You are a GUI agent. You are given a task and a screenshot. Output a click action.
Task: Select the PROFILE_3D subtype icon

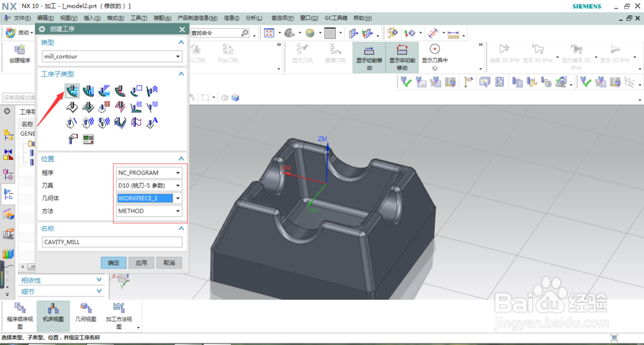click(x=137, y=122)
